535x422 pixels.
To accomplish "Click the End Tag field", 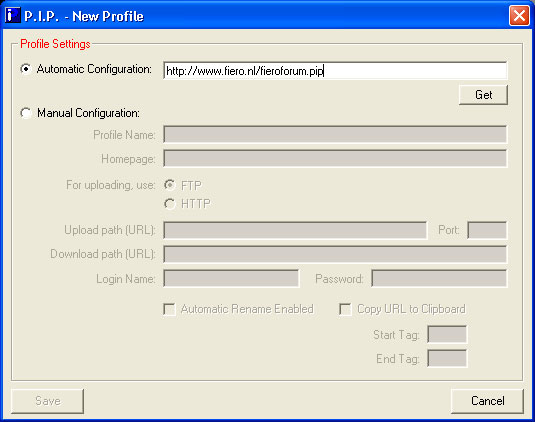I will pos(447,359).
